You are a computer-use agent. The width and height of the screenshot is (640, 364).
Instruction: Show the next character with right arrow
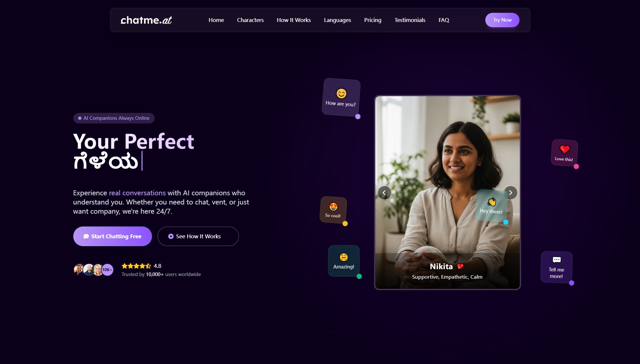pos(511,193)
